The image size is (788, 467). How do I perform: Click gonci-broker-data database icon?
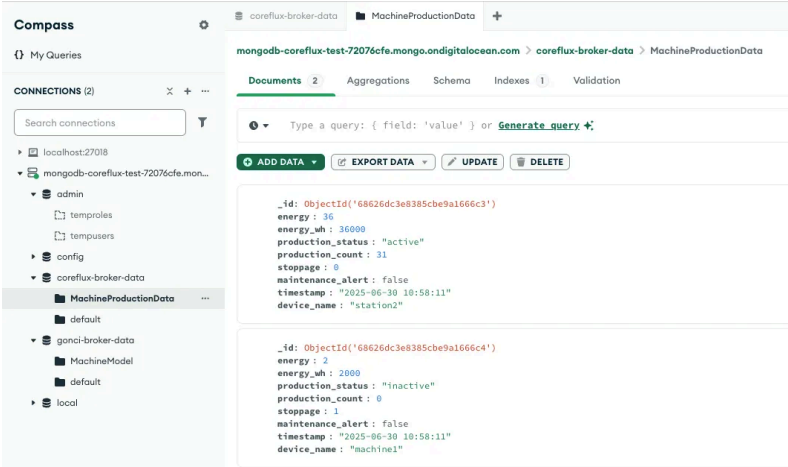click(47, 340)
